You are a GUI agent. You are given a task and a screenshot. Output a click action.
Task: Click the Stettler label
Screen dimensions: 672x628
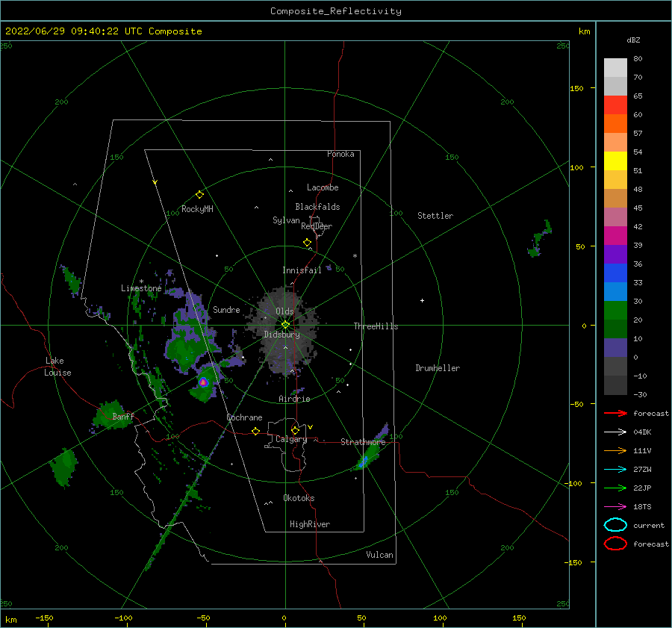[x=435, y=216]
